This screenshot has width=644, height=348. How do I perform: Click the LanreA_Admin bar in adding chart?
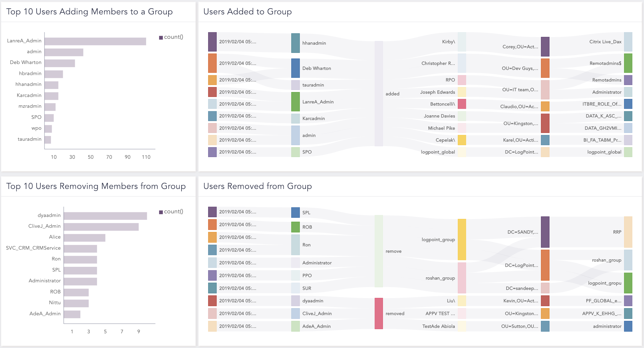pos(95,41)
